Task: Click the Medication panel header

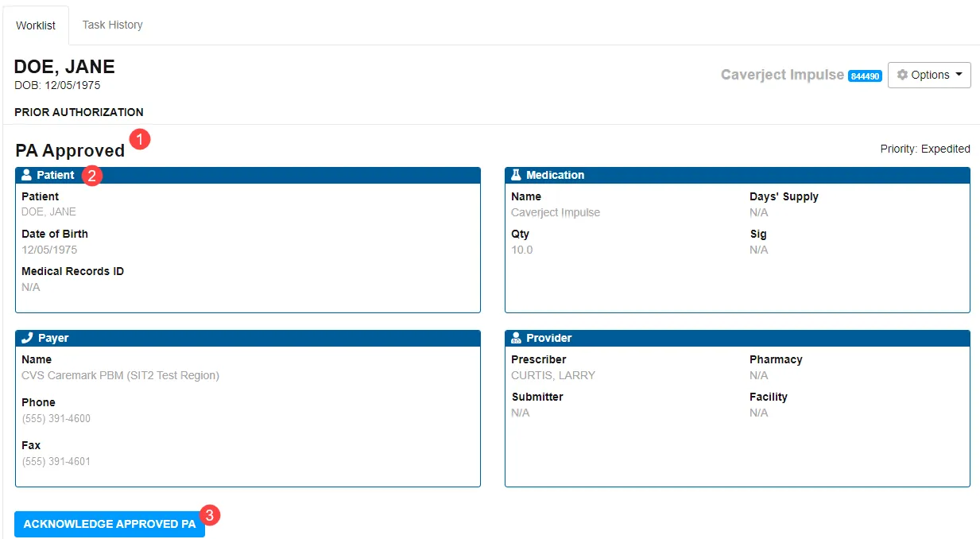Action: point(738,175)
